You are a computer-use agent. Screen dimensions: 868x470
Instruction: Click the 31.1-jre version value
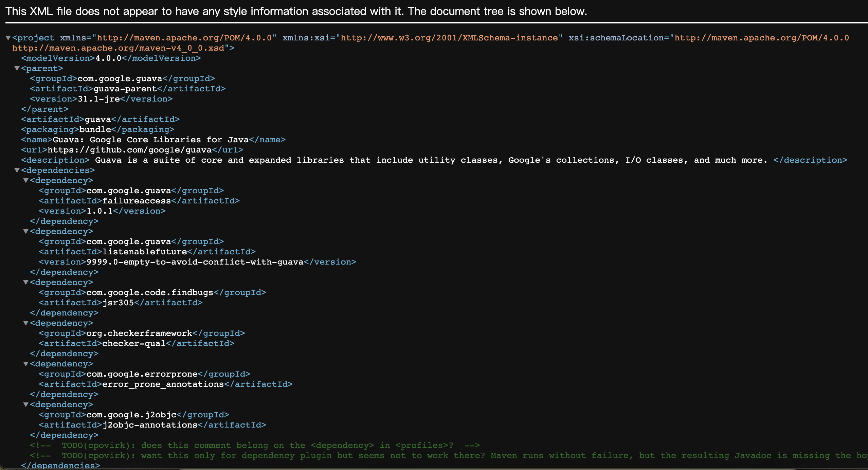(99, 99)
